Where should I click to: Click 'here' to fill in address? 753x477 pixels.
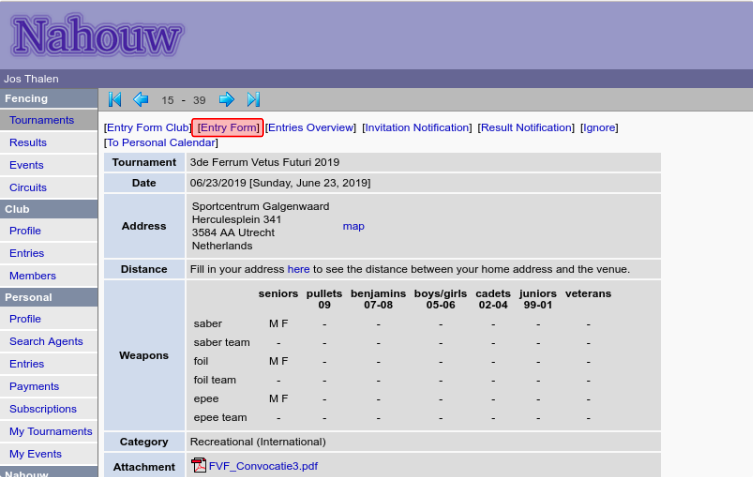pyautogui.click(x=298, y=269)
